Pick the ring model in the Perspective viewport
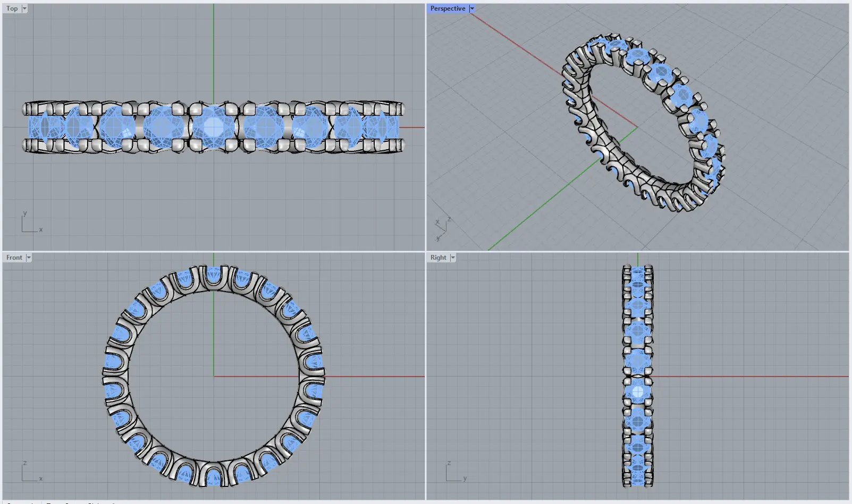The height and width of the screenshot is (504, 852). pyautogui.click(x=644, y=124)
